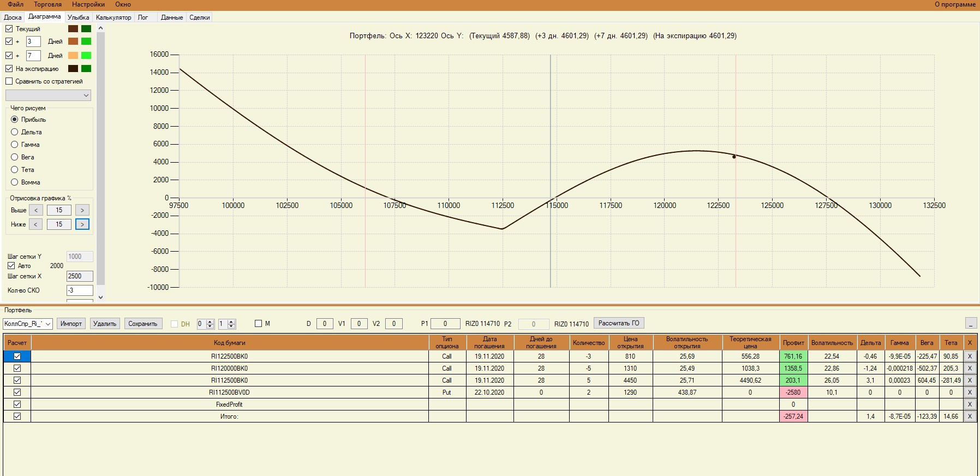Toggle the Авто grid step checkbox
This screenshot has height=476, width=980.
click(11, 266)
